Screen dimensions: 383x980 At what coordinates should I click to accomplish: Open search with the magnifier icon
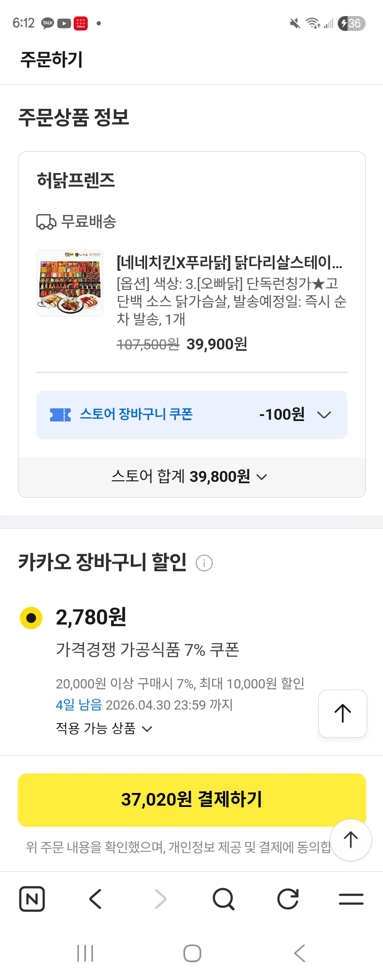click(x=223, y=899)
